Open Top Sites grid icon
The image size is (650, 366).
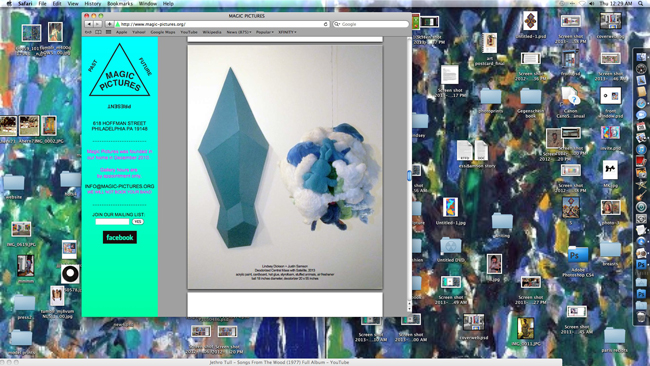coord(108,32)
